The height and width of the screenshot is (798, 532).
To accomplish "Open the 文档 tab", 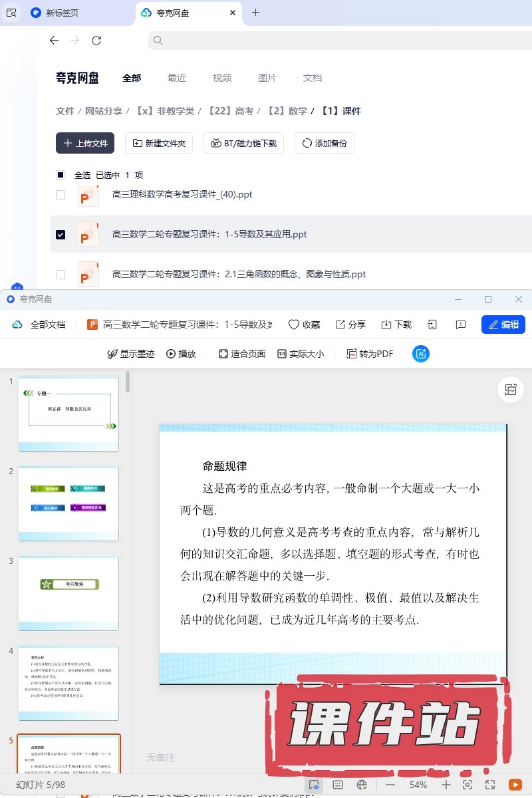I will [313, 78].
